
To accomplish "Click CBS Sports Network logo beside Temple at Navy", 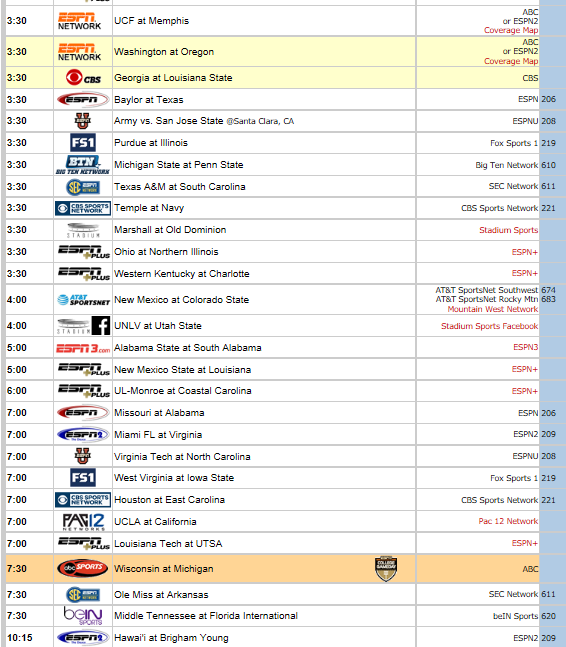I will click(x=83, y=208).
